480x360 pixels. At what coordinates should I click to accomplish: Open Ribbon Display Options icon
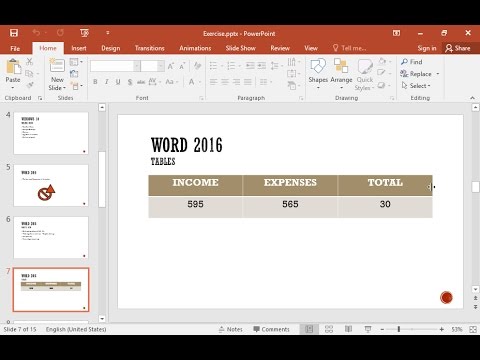tap(396, 33)
